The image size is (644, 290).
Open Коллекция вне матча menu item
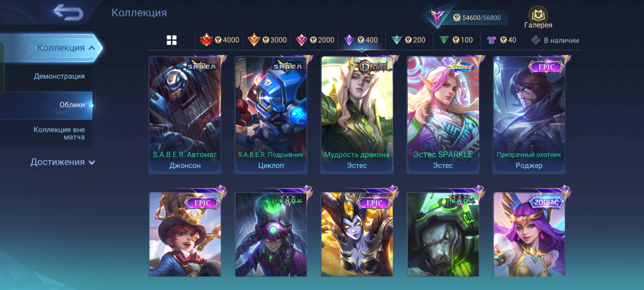pyautogui.click(x=59, y=133)
